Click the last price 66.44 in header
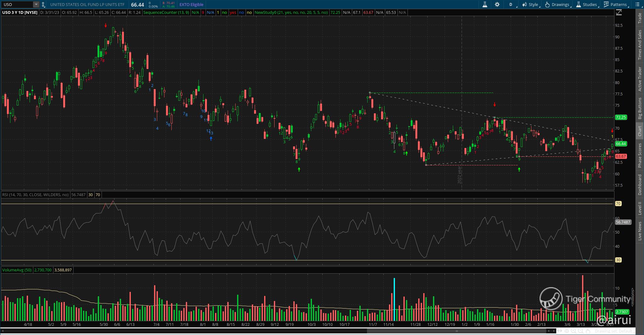644x335 pixels. [137, 4]
